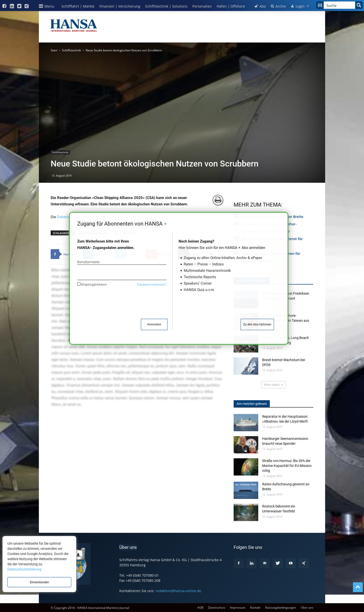Share article on Facebook button
The height and width of the screenshot is (612, 364).
[64, 254]
